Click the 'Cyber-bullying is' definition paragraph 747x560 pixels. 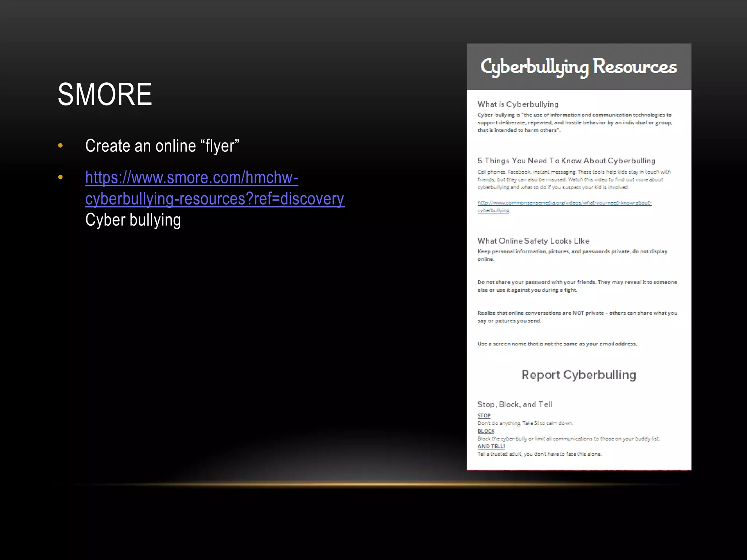click(575, 122)
